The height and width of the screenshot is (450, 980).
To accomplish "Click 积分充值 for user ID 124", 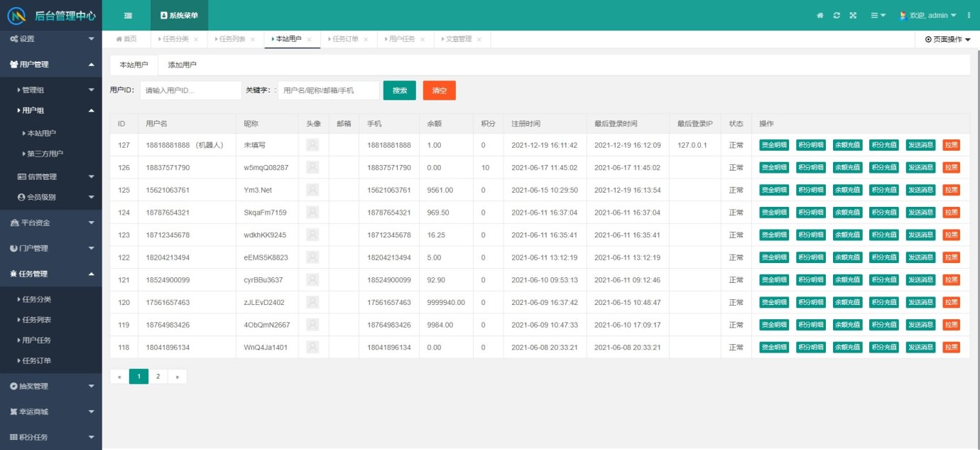I will [x=884, y=213].
